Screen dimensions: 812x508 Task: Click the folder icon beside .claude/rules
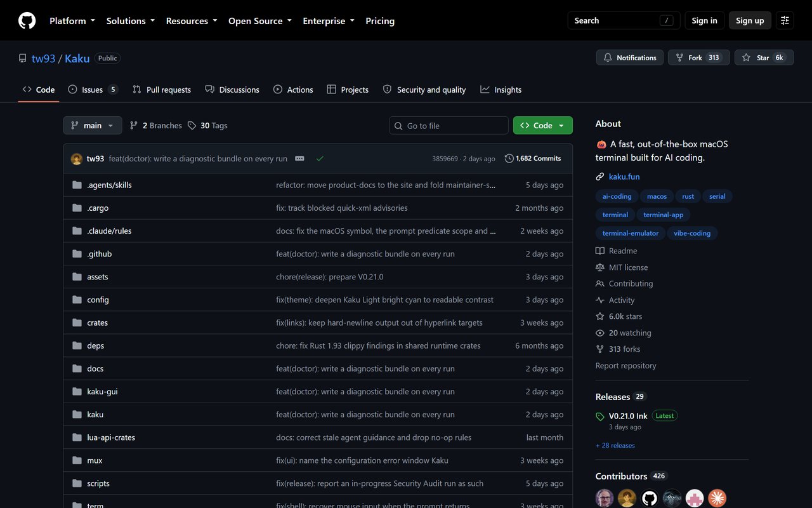click(x=77, y=231)
